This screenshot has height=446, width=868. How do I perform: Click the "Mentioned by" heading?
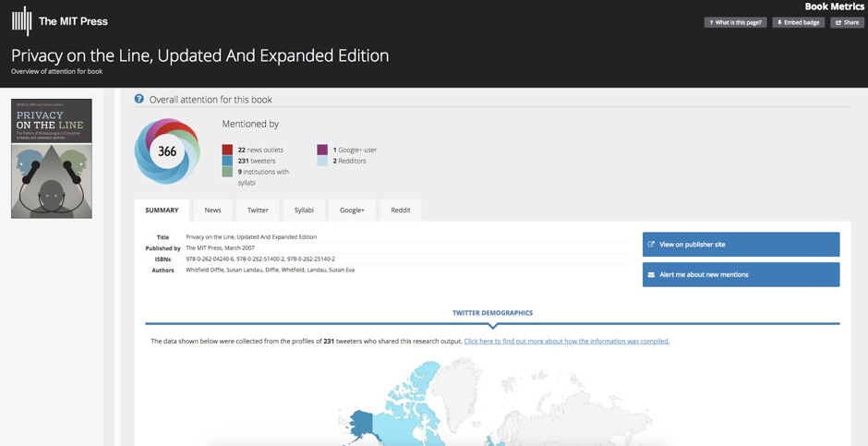[250, 125]
